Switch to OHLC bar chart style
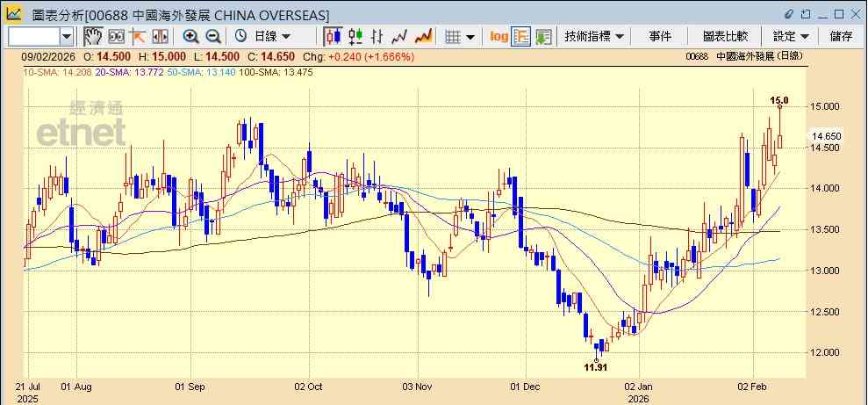Image resolution: width=868 pixels, height=405 pixels. click(377, 37)
